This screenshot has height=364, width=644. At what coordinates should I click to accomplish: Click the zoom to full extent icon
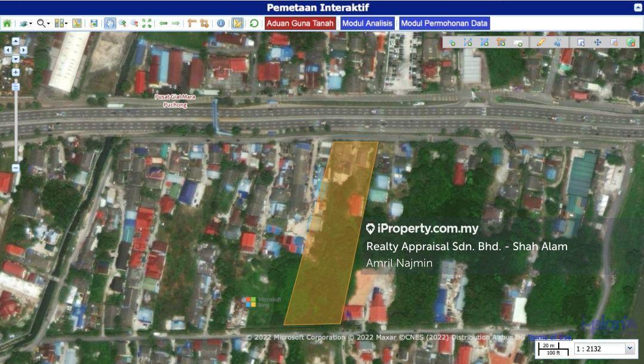click(x=147, y=23)
